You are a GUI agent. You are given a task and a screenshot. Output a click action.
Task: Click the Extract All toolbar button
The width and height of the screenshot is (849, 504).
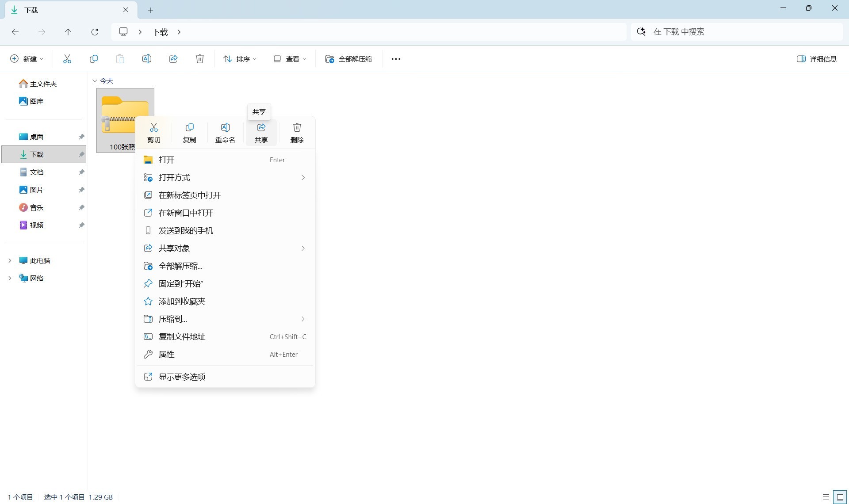pyautogui.click(x=348, y=59)
